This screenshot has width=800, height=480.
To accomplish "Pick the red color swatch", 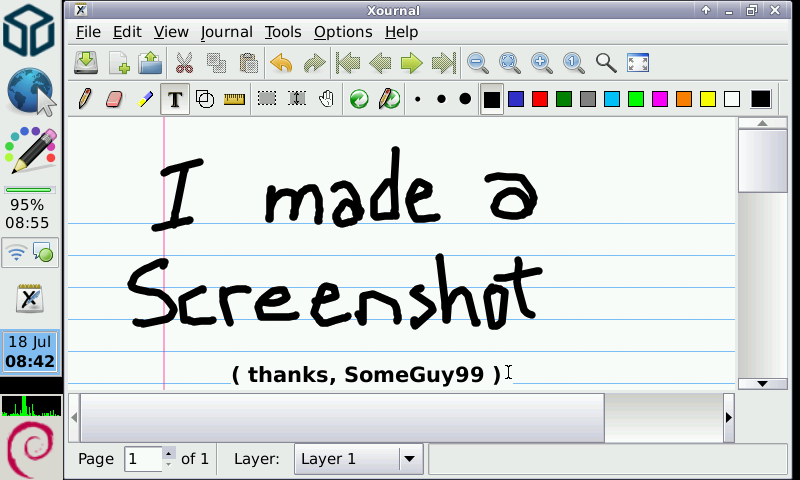I will click(x=540, y=99).
